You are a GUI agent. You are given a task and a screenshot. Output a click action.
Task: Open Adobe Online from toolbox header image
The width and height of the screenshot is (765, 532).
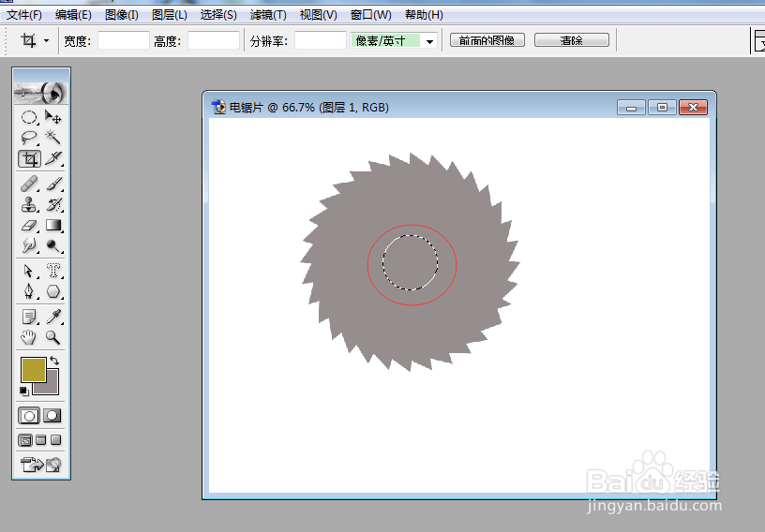(41, 93)
